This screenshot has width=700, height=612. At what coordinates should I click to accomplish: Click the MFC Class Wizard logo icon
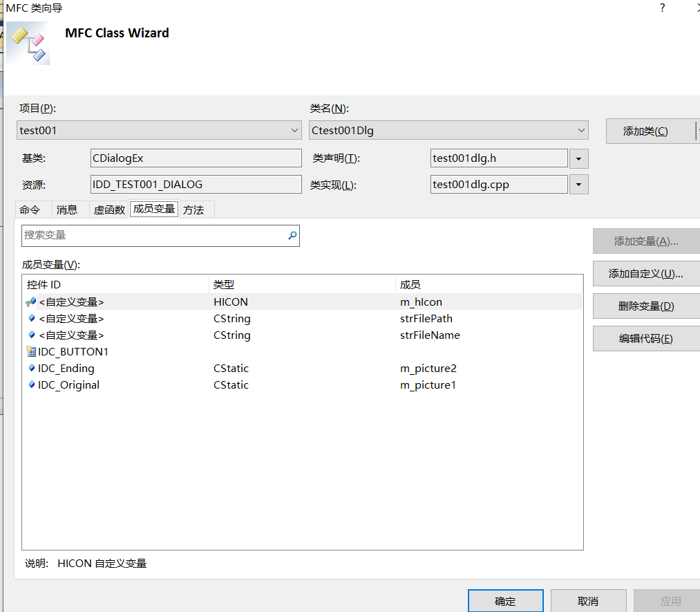pyautogui.click(x=28, y=44)
